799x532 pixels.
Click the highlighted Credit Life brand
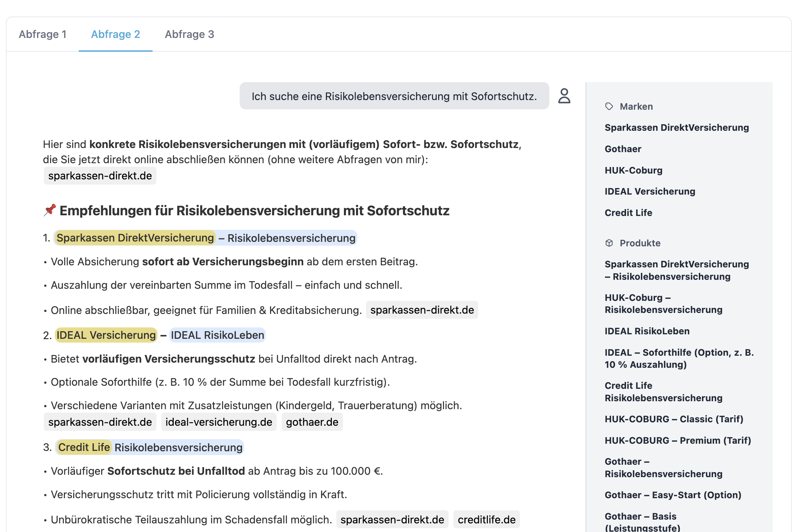pyautogui.click(x=84, y=447)
